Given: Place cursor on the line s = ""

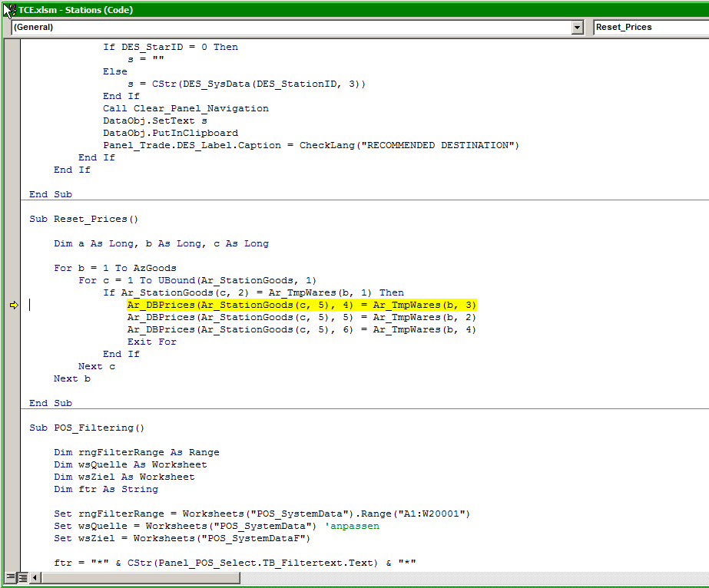Looking at the screenshot, I should [146, 59].
